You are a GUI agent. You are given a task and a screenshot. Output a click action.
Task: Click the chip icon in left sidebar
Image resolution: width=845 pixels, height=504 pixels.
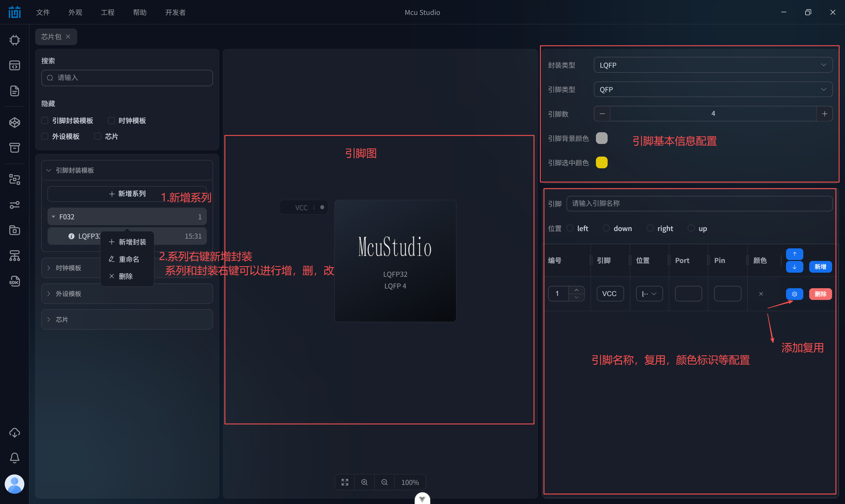[14, 40]
